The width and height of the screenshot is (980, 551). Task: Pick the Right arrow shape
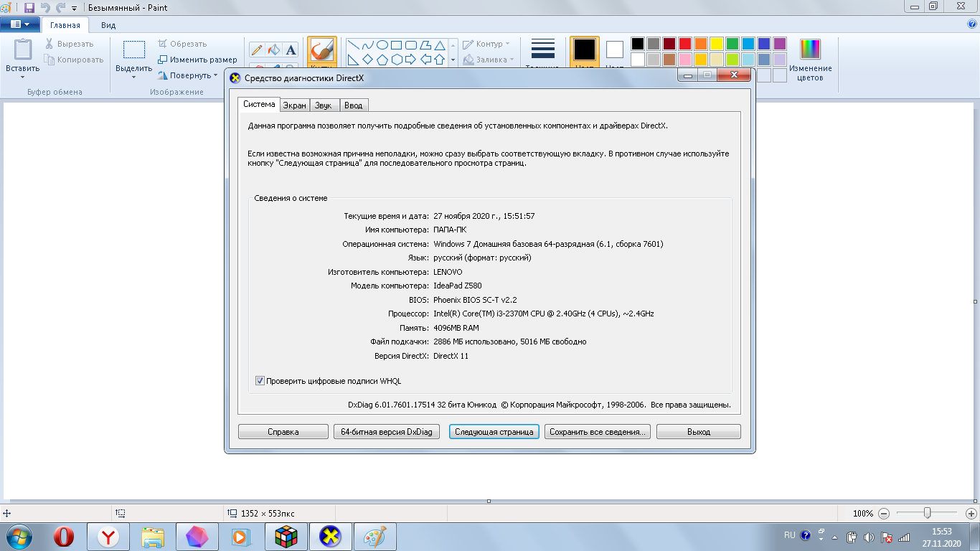click(410, 59)
